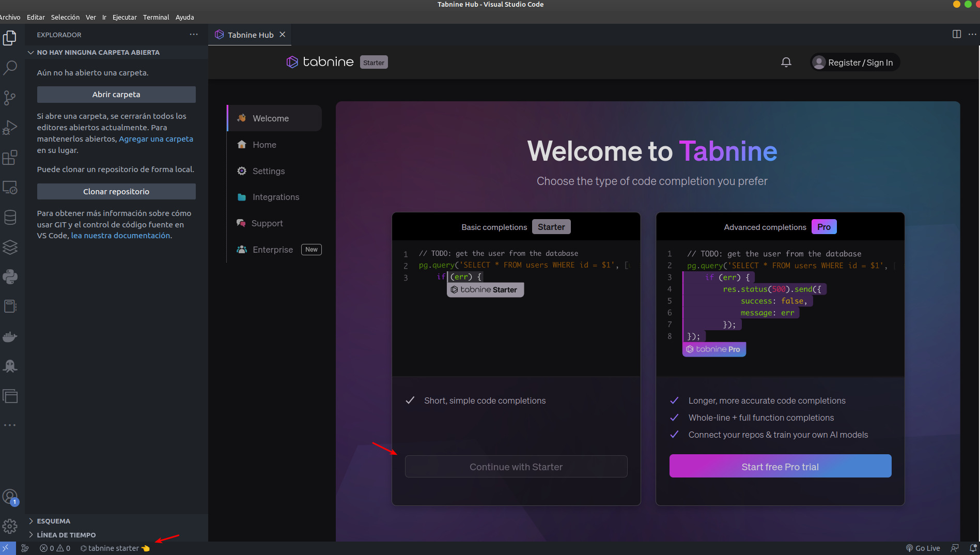Expand the LÍNEA DE TIEMPO section

click(x=66, y=535)
